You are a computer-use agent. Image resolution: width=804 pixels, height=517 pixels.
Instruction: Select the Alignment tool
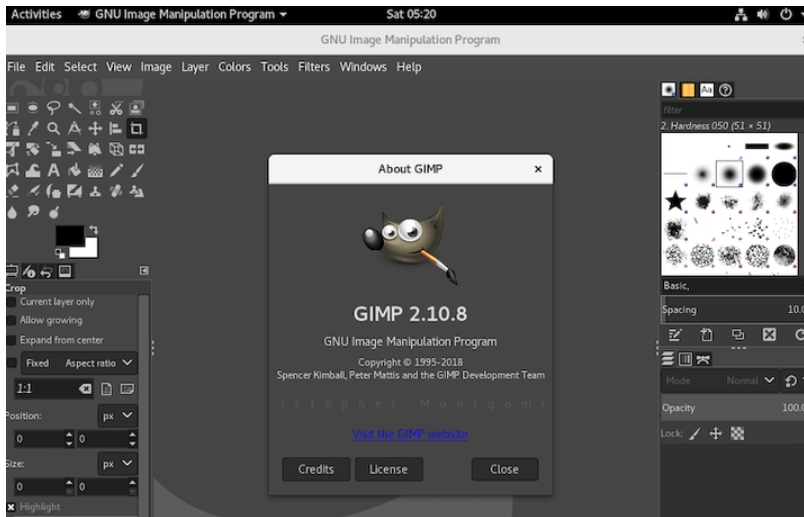(x=116, y=128)
